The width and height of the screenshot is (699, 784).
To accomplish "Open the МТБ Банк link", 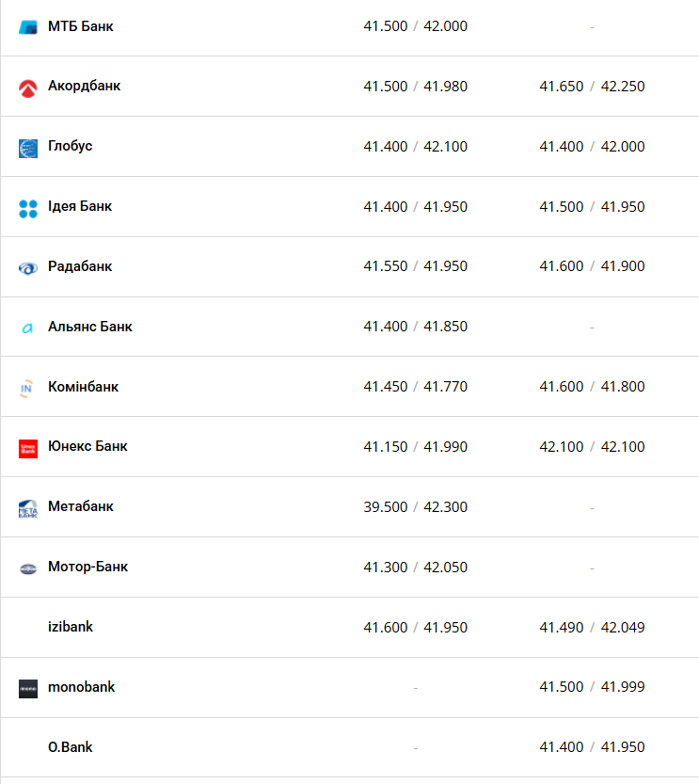I will click(81, 26).
